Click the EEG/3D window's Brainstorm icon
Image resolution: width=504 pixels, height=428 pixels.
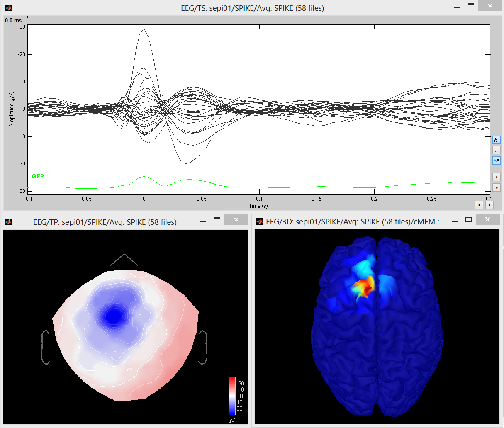coord(260,222)
